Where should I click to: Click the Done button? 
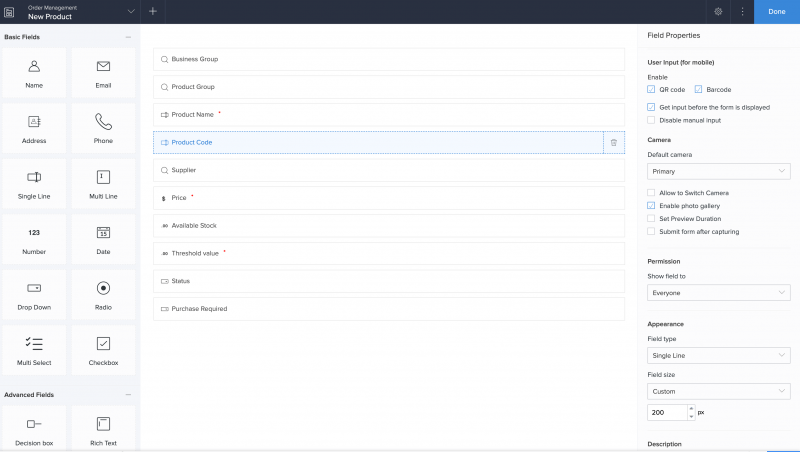pos(776,12)
